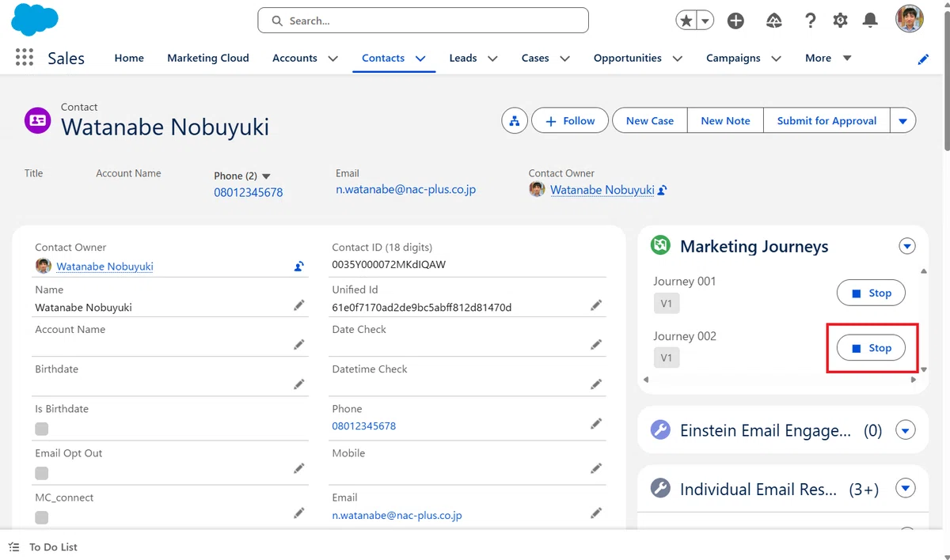Viewport: 950px width, 560px height.
Task: Go to the Home tab
Action: [x=129, y=58]
